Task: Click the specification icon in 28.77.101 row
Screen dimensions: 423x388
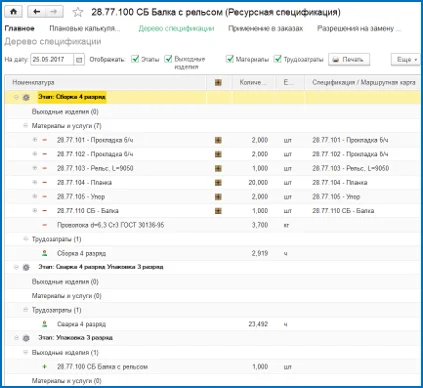Action: (x=218, y=140)
